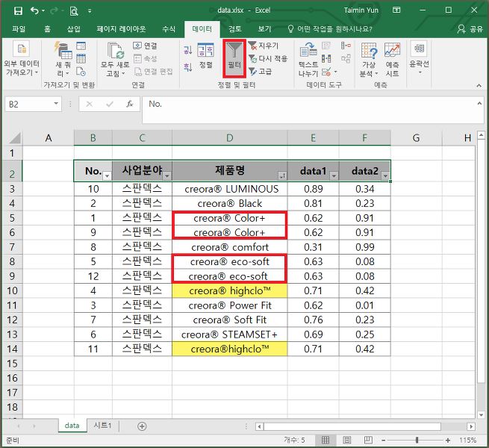Click Tell Me search box (어떤 작업을 원하시나요?)
This screenshot has height=448, width=489.
tap(330, 29)
